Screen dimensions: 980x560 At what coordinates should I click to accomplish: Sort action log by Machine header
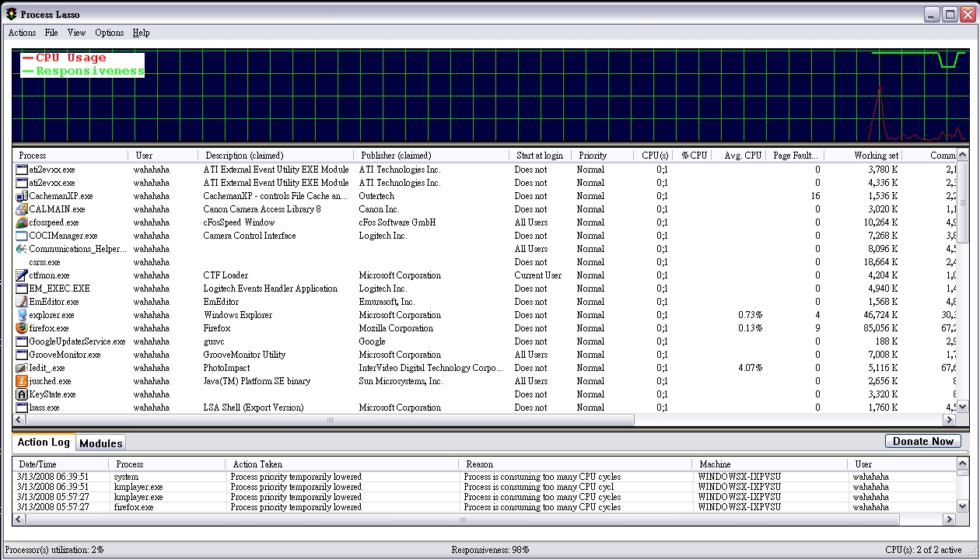pos(769,464)
